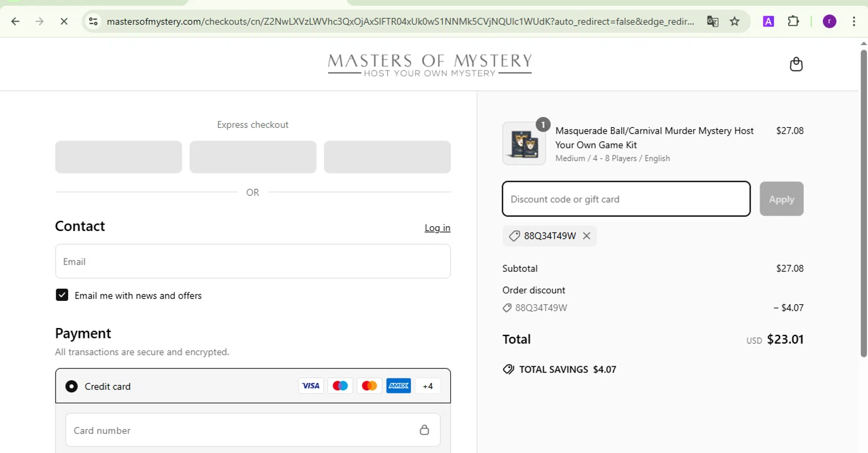Image resolution: width=868 pixels, height=453 pixels.
Task: Uncheck Email me with news and offers
Action: [x=62, y=295]
